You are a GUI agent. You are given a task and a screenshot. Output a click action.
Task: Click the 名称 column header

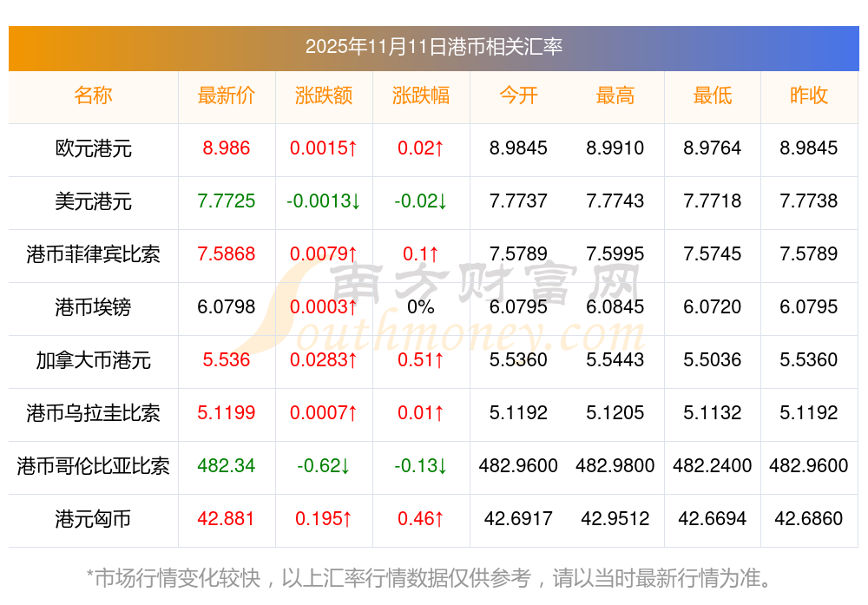pyautogui.click(x=93, y=95)
